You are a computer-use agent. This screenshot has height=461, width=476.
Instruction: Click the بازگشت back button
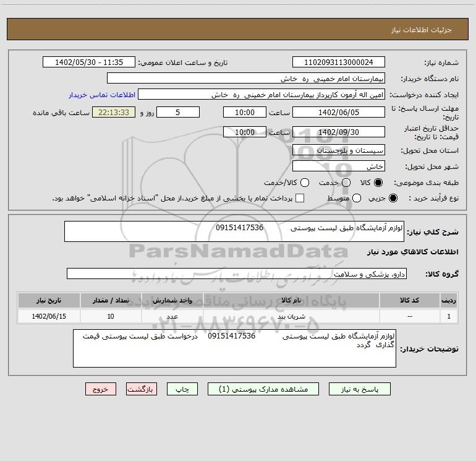click(142, 389)
